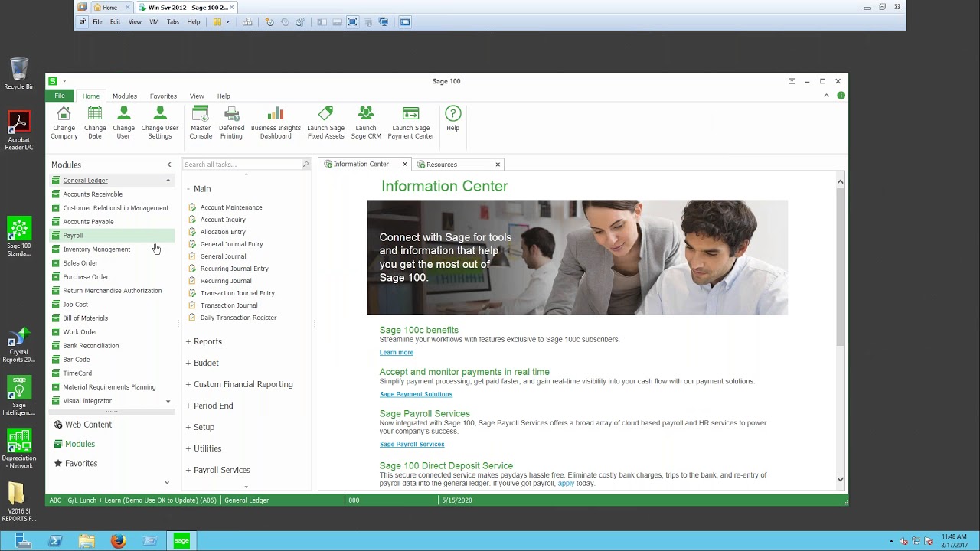Expand the Payroll Services group
Screen dimensions: 980x551
[x=188, y=470]
